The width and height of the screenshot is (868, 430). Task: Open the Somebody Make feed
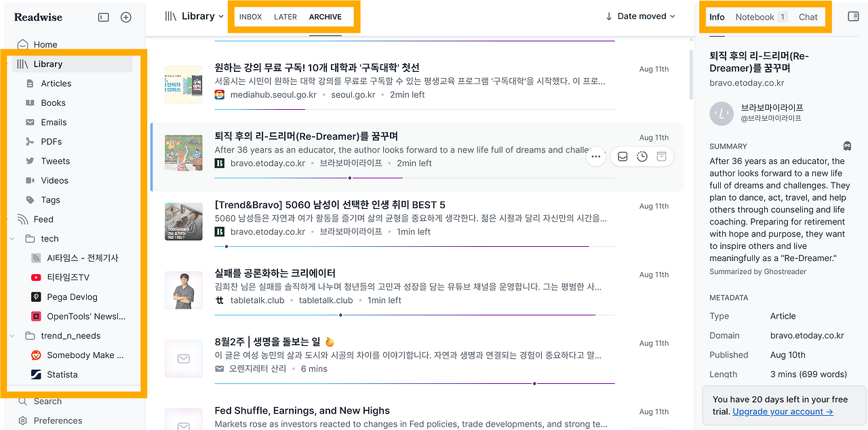pyautogui.click(x=85, y=355)
